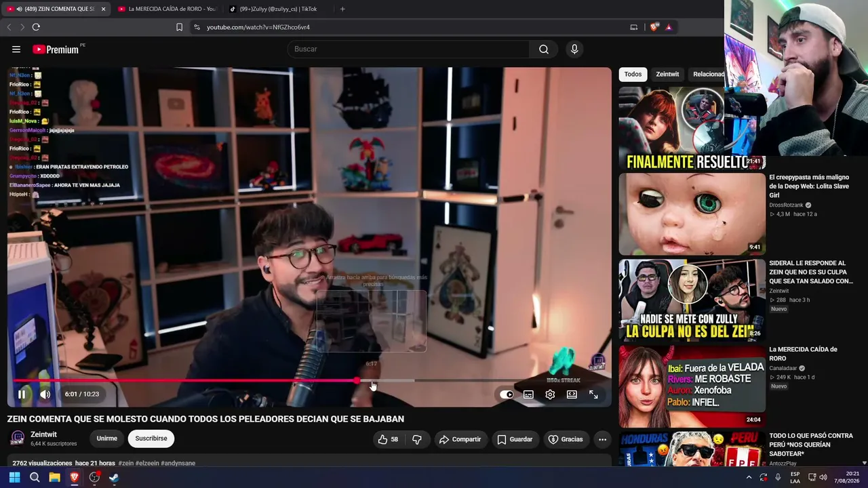The width and height of the screenshot is (868, 488).
Task: Click the Buscar search field
Action: 408,49
